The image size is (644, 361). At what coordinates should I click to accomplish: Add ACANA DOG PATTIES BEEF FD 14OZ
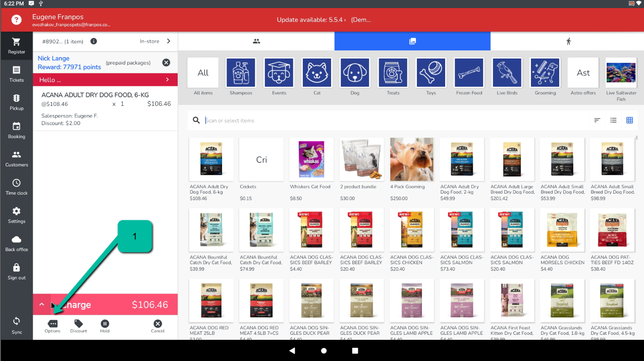click(613, 240)
